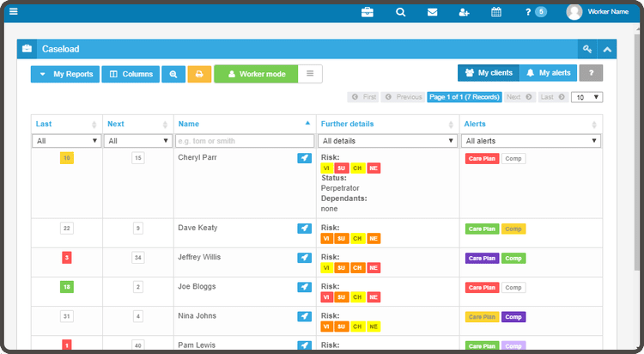Viewport: 644px width, 354px height.
Task: Go to Next page
Action: click(519, 97)
